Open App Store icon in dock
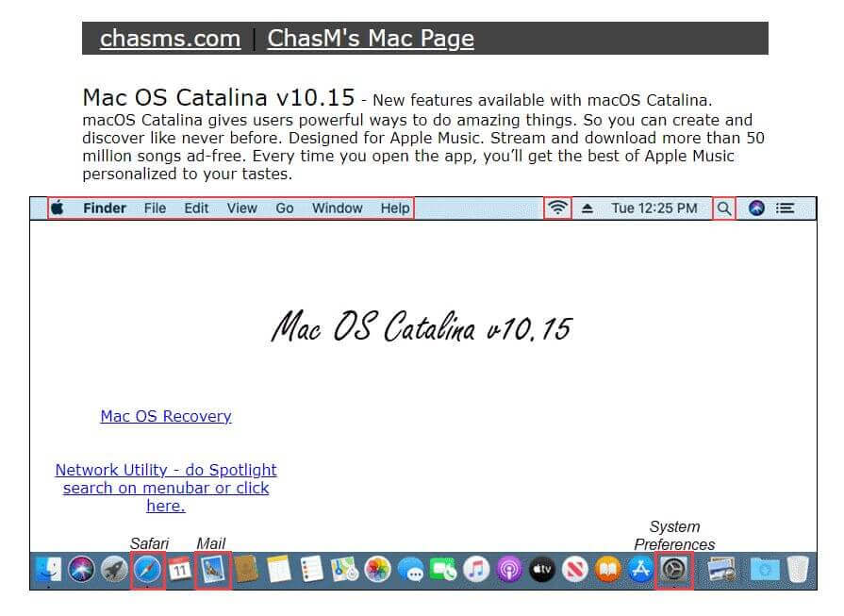Image resolution: width=844 pixels, height=616 pixels. click(640, 570)
